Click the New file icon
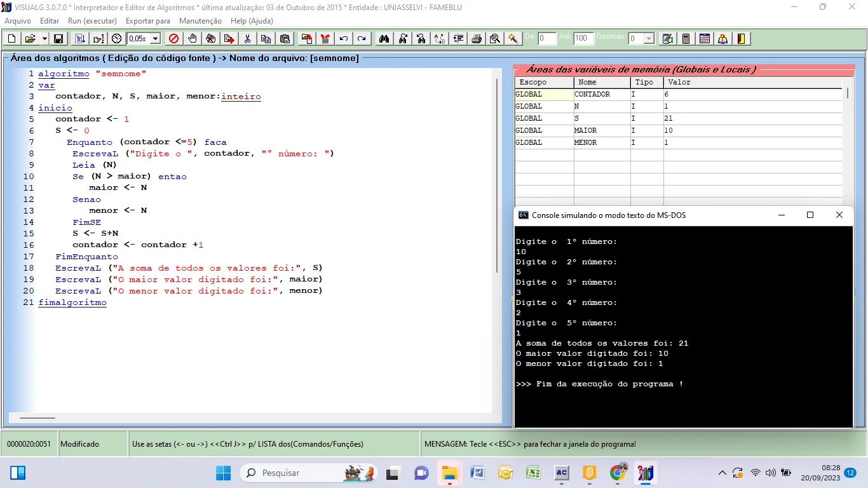This screenshot has height=488, width=868. [11, 39]
